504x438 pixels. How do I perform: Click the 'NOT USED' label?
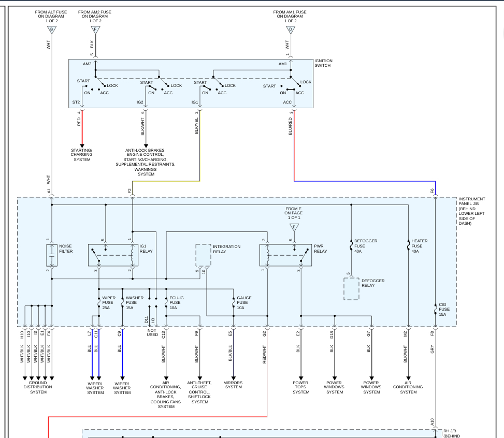(152, 332)
